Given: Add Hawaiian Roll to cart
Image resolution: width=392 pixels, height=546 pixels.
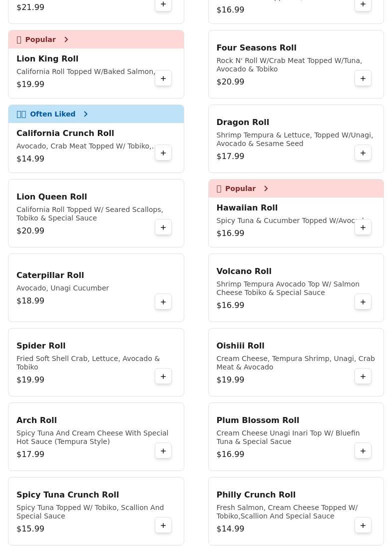Looking at the screenshot, I should (x=363, y=227).
